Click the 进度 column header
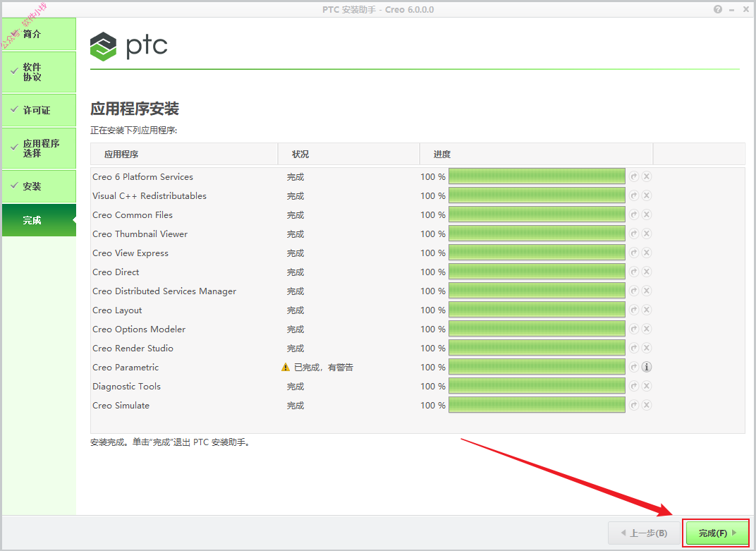This screenshot has height=551, width=756. coord(536,154)
